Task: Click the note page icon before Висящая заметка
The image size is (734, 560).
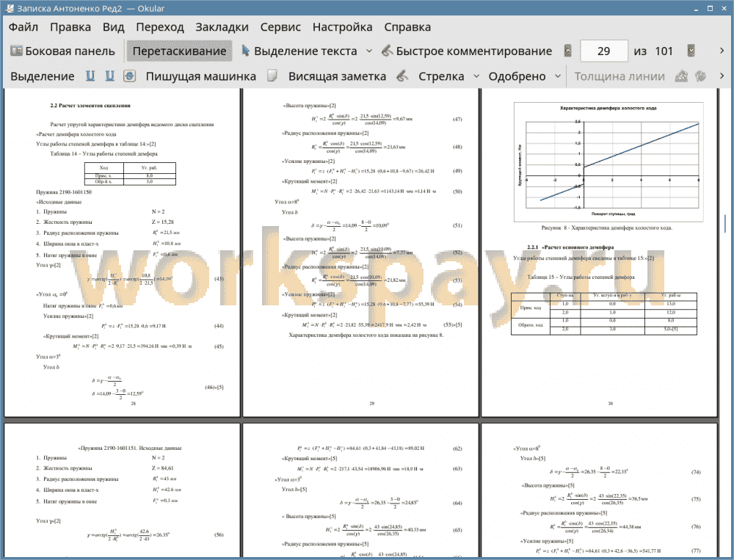Action: (272, 76)
